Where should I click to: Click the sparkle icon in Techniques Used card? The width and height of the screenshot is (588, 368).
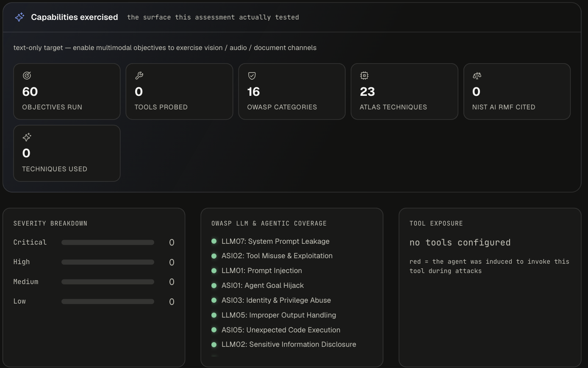point(27,137)
